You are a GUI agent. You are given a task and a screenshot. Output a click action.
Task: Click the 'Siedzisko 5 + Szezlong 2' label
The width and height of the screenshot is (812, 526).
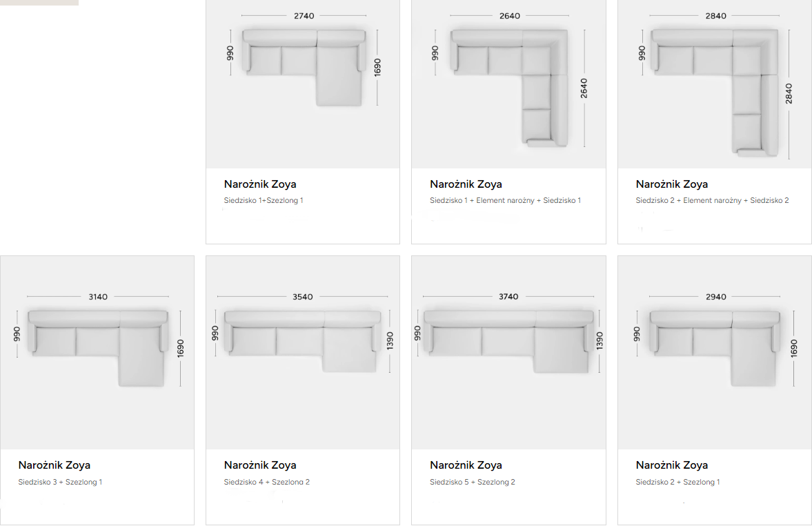[473, 482]
